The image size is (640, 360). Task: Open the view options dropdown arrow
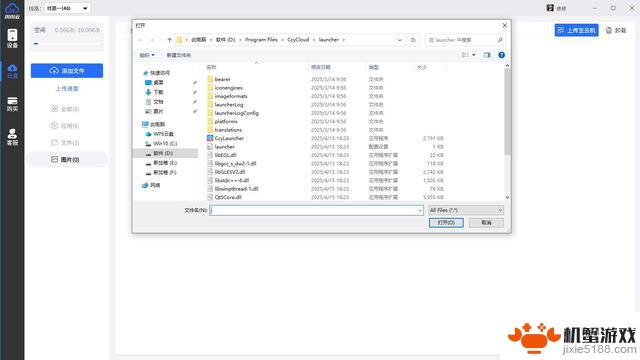(x=474, y=55)
